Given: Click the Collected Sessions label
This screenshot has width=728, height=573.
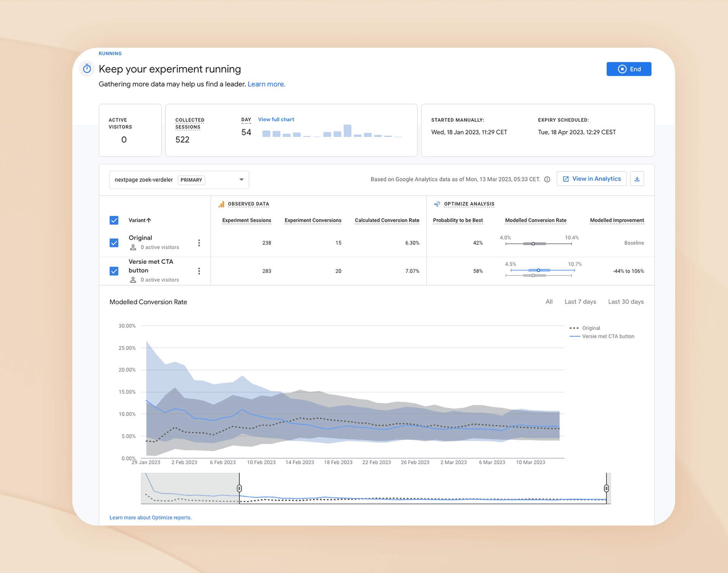Looking at the screenshot, I should (190, 123).
